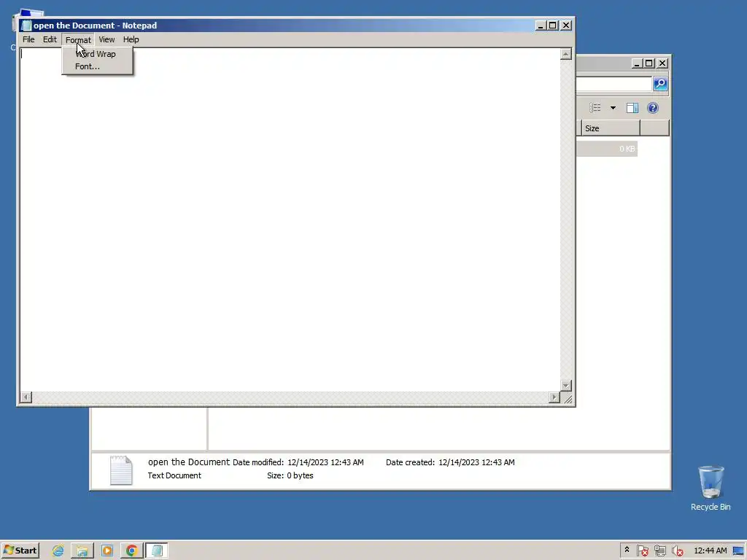Minimize the Explorer window behind Notepad

tap(637, 63)
